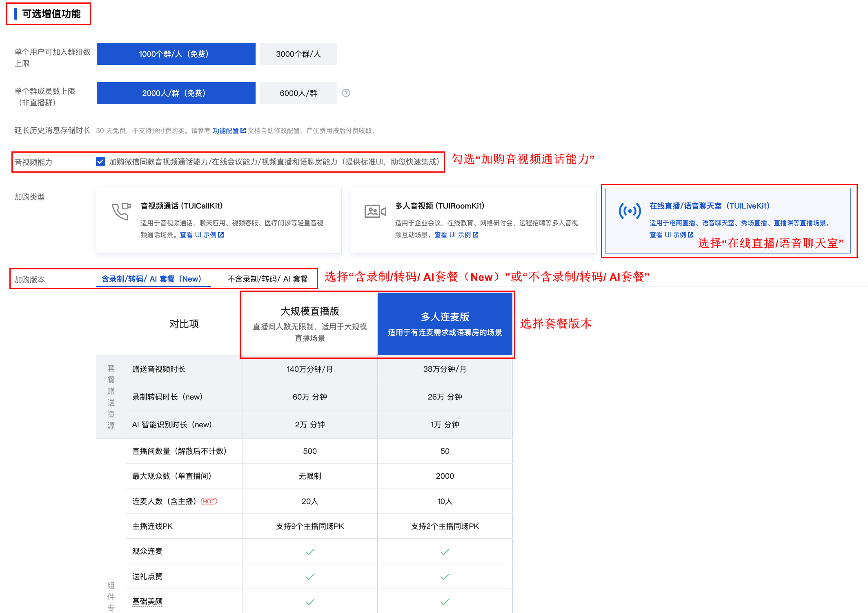The width and height of the screenshot is (868, 613).
Task: Click the meeting camera icon of 多人音视频 card
Action: point(375,211)
